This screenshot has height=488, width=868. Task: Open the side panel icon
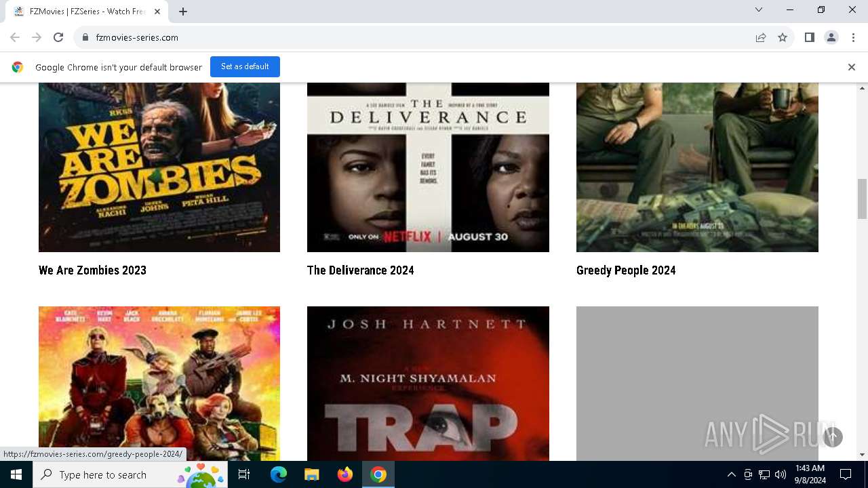click(x=810, y=37)
